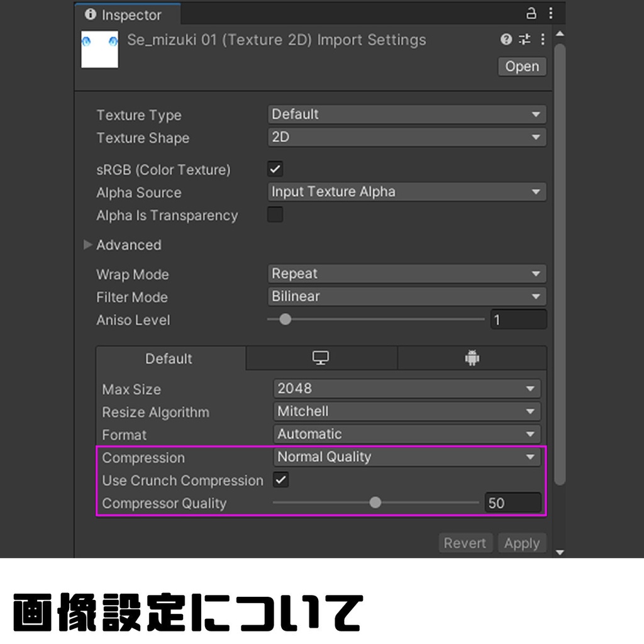Viewport: 644px width, 644px height.
Task: Switch to the Standalone platform monitor icon
Action: pos(321,357)
